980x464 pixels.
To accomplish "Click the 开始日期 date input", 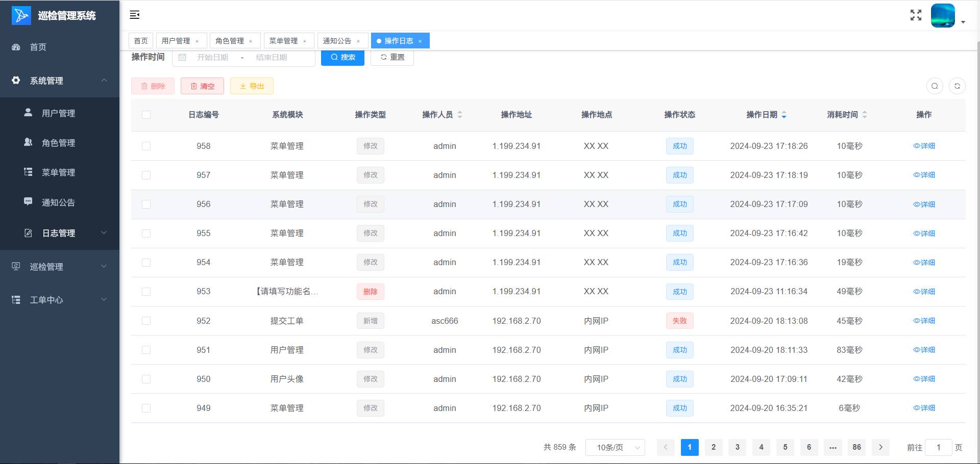I will point(213,58).
